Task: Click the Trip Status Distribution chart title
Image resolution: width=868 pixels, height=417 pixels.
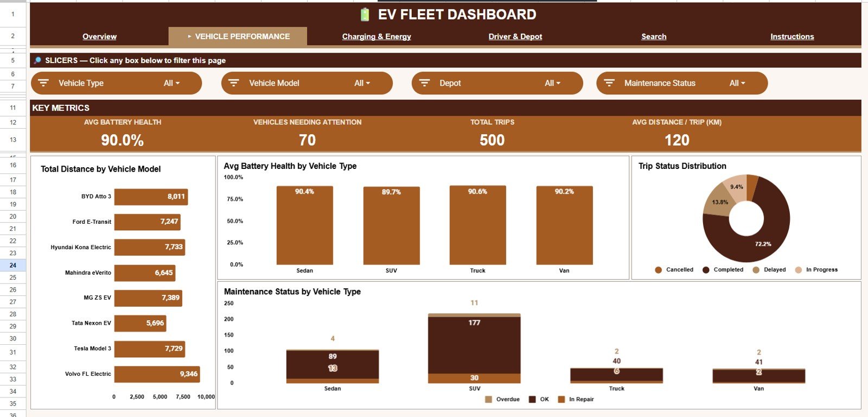Action: tap(682, 166)
